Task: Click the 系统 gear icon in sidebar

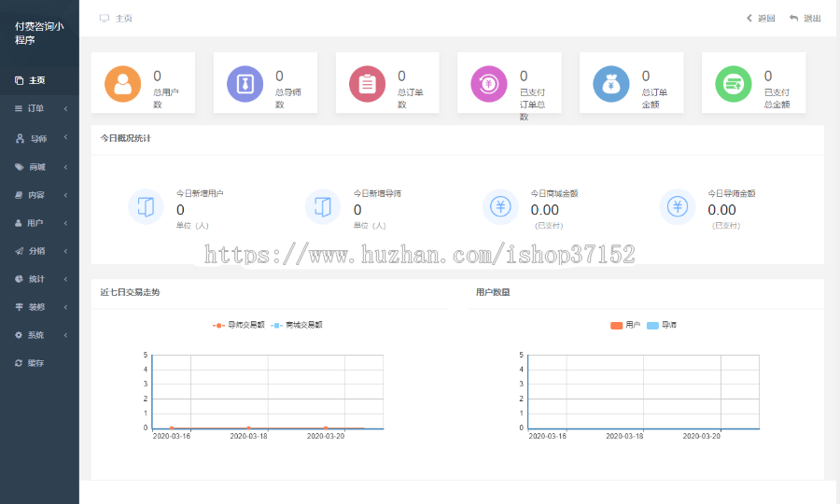Action: point(19,335)
